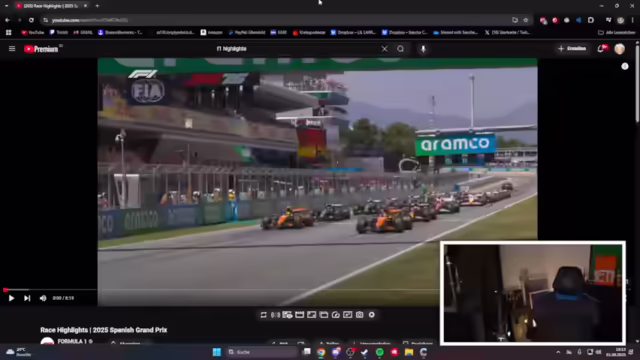Open Spotify from the taskbar
This screenshot has width=640, height=360.
(380, 352)
